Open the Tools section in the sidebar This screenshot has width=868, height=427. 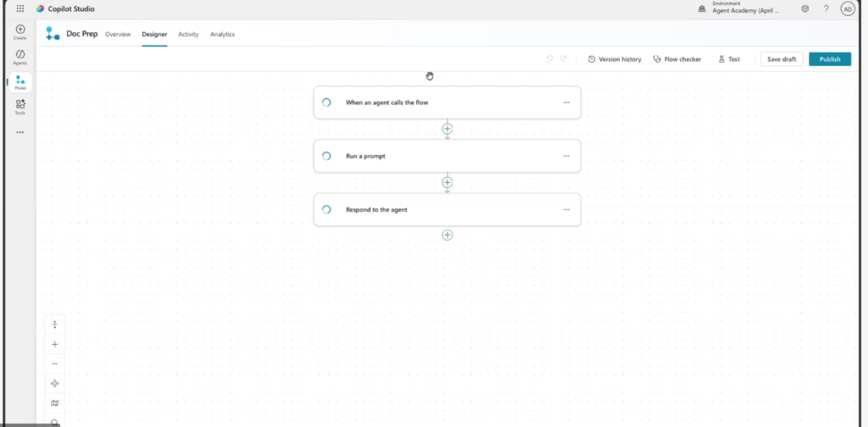click(20, 106)
